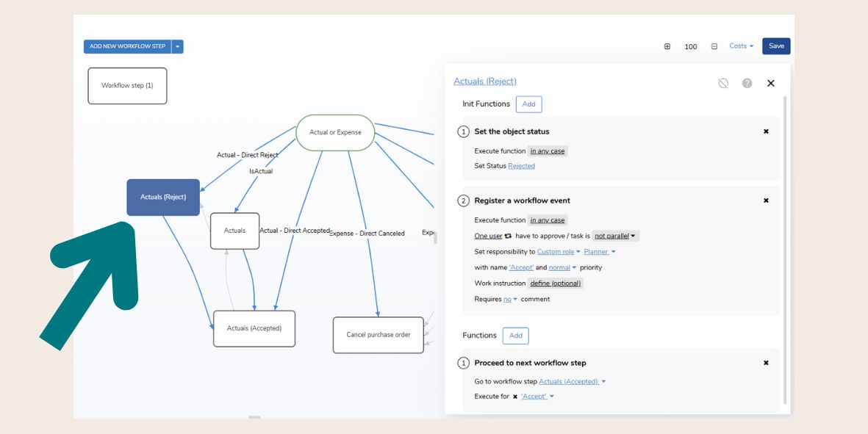
Task: Click the zoom out minus icon
Action: point(714,46)
